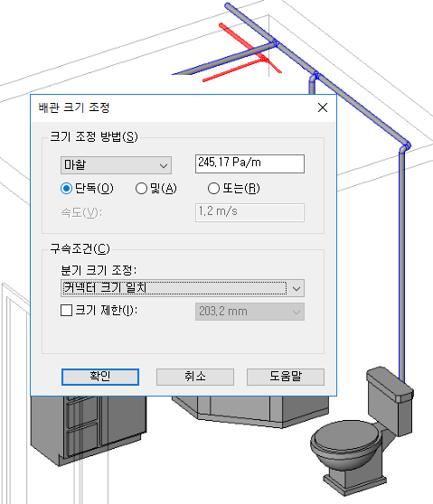Open the 마찰 sizing method dropdown
The image size is (433, 504).
pyautogui.click(x=116, y=165)
